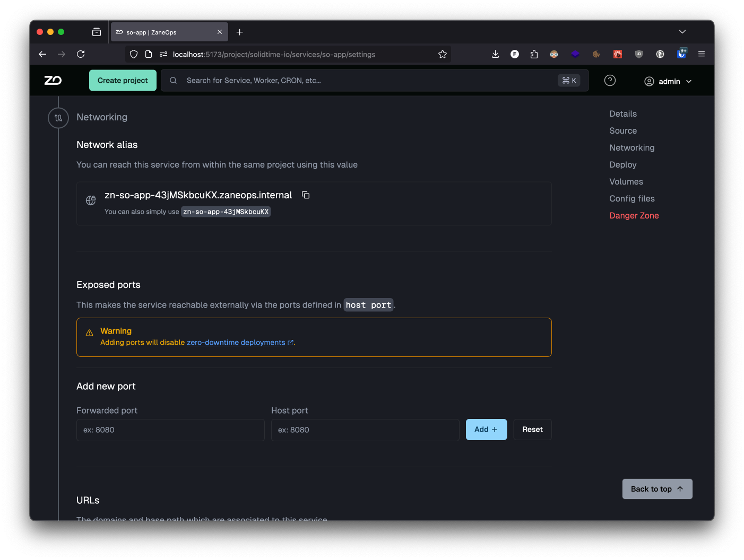Click the F circle extension icon
The height and width of the screenshot is (560, 744).
pos(515,54)
